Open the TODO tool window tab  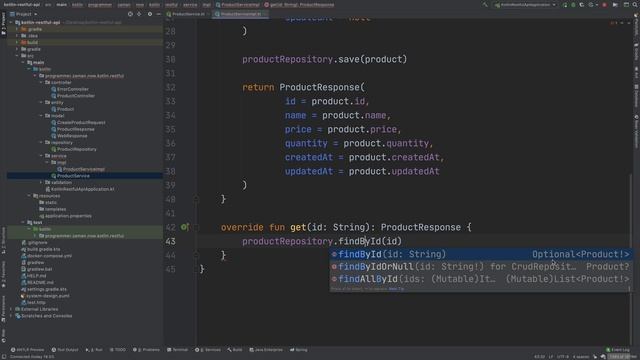tap(118, 350)
